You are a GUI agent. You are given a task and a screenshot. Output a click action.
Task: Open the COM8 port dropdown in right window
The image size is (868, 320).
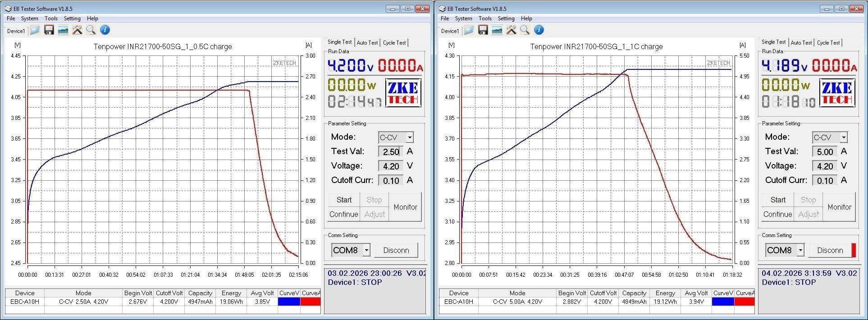[800, 250]
